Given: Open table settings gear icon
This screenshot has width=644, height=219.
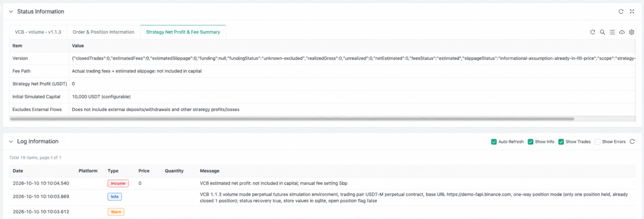Looking at the screenshot, I should [x=632, y=32].
